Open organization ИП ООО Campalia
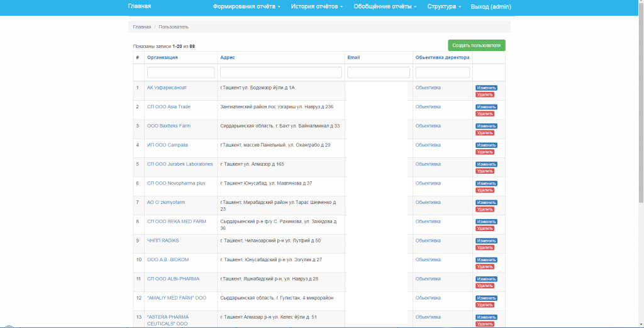This screenshot has height=328, width=644. click(x=167, y=145)
